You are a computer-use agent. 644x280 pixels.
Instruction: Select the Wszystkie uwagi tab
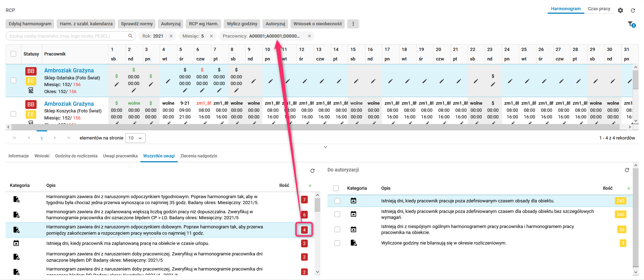point(159,156)
